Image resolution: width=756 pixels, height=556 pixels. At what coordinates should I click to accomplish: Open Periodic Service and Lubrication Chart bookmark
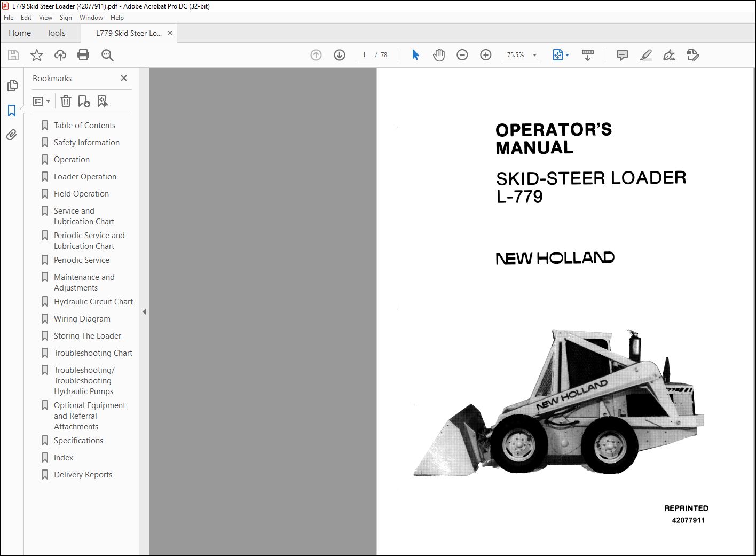(89, 241)
